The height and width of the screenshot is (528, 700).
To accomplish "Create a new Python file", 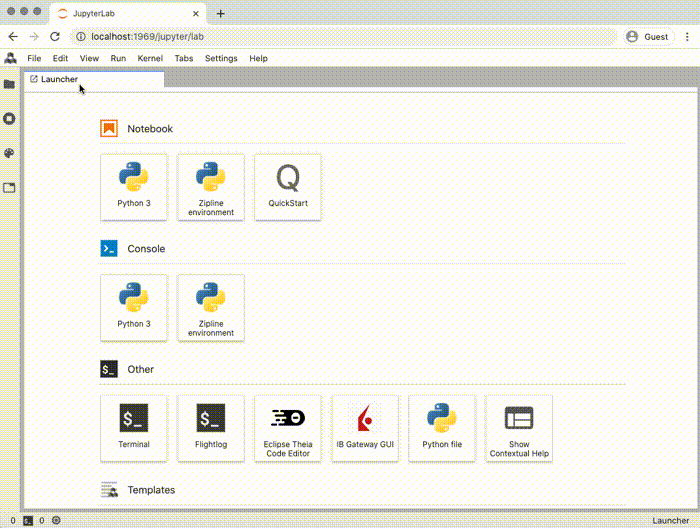I will click(x=442, y=428).
